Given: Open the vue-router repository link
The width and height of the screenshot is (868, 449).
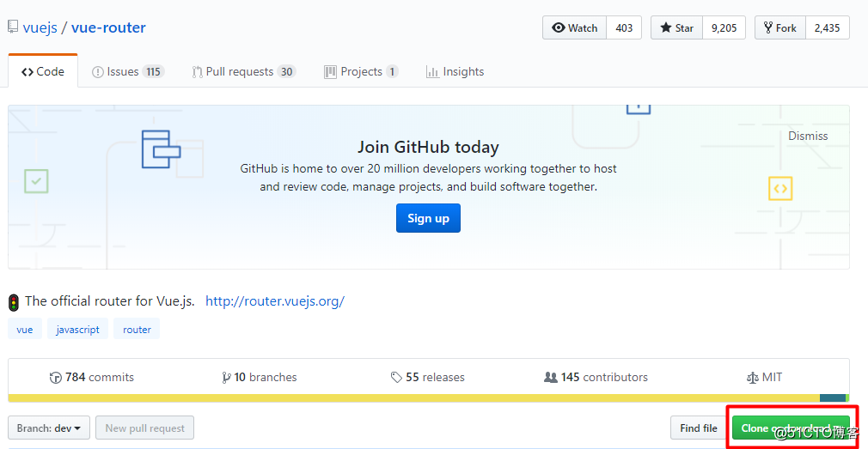Looking at the screenshot, I should [x=108, y=27].
